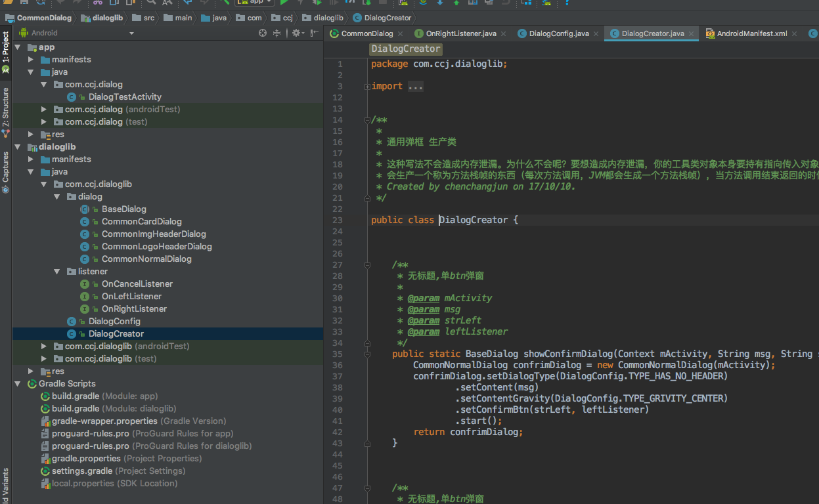Image resolution: width=819 pixels, height=504 pixels.
Task: Select CommonLogoHeaderDialog in the project tree
Action: [x=157, y=247]
